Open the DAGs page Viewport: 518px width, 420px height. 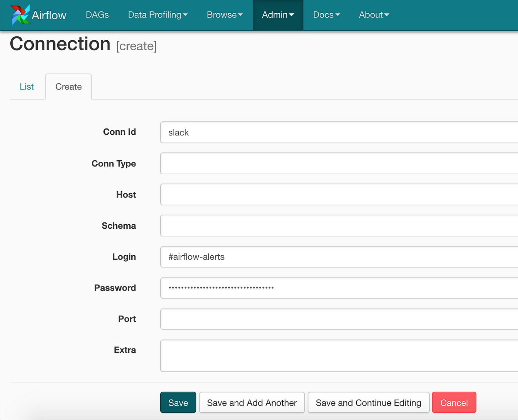(97, 15)
